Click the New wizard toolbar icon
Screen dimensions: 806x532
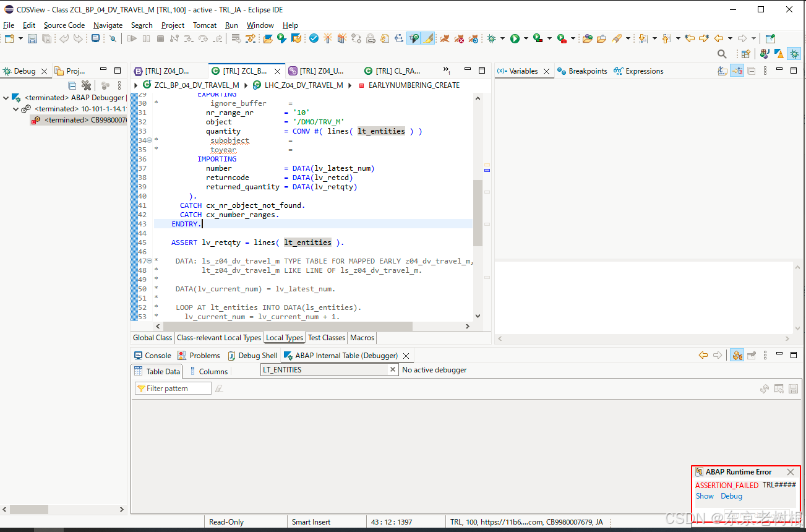(9, 38)
